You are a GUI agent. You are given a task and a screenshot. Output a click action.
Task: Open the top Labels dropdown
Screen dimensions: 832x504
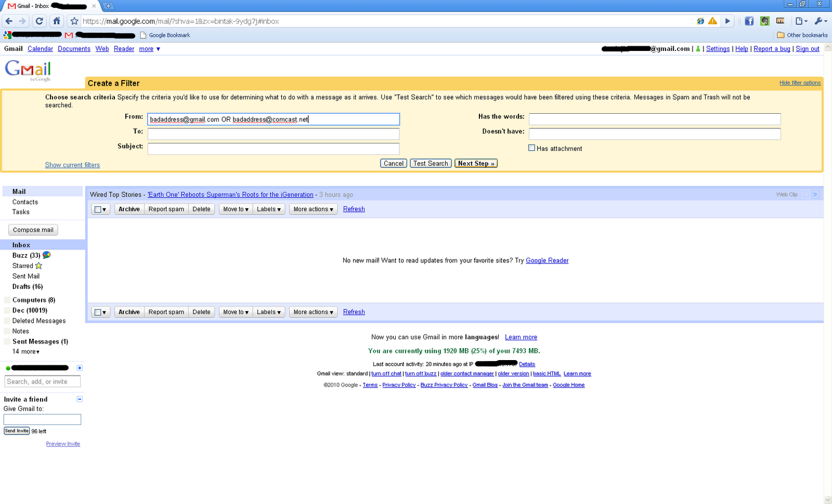coord(269,209)
